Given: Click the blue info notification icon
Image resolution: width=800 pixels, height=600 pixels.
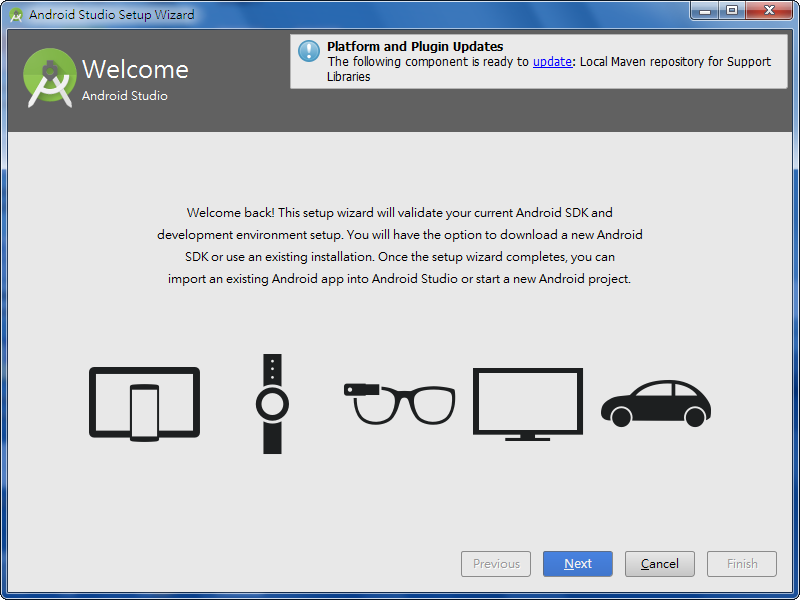Looking at the screenshot, I should coord(309,51).
